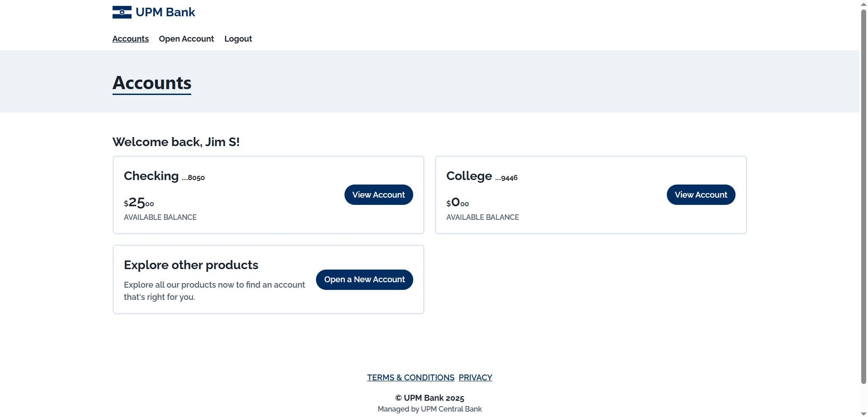
Task: Click the College account name heading
Action: [x=469, y=176]
